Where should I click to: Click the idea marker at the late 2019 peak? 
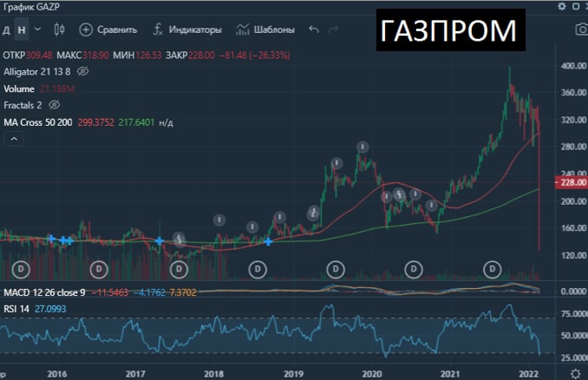(363, 147)
